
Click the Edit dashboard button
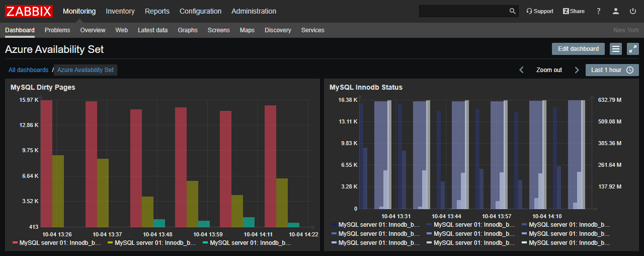click(578, 49)
